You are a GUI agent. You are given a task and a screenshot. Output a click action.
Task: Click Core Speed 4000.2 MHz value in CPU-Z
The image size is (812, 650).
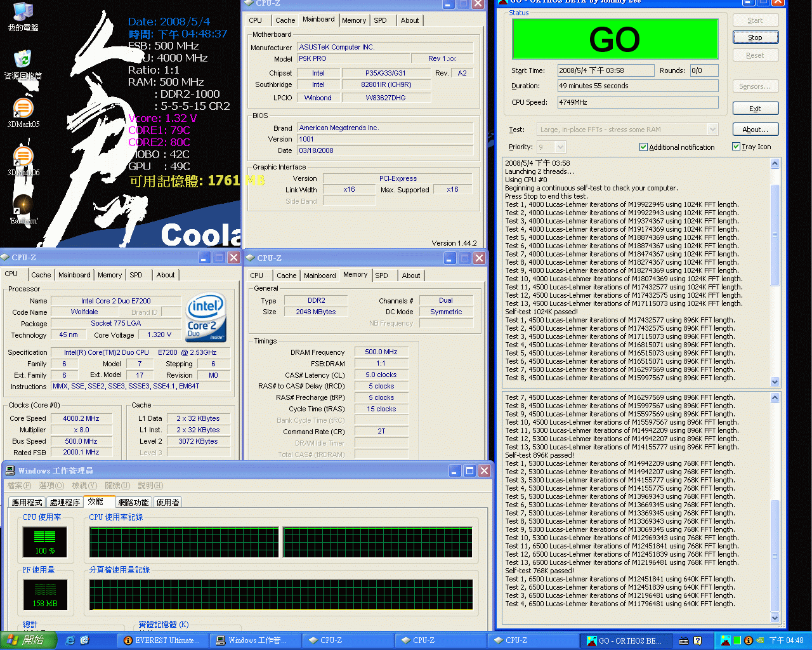pos(81,418)
